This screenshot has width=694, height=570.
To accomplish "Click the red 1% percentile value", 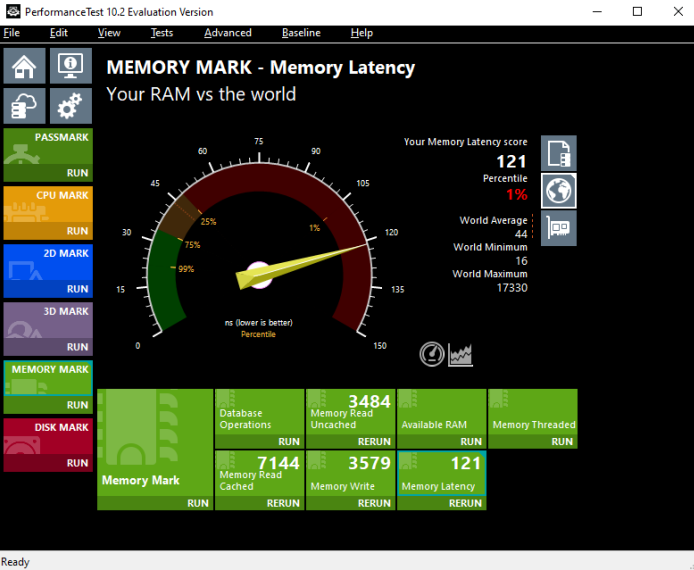I will (x=517, y=194).
